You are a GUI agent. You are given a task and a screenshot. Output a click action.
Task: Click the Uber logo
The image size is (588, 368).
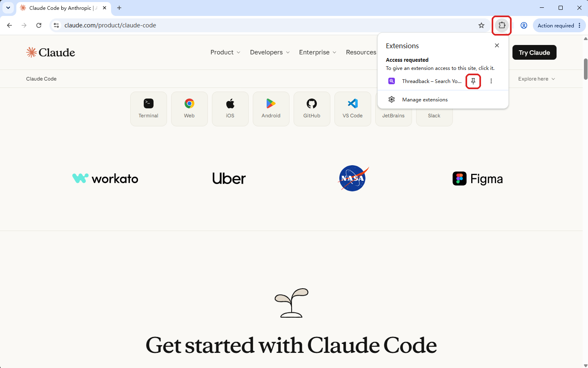pos(229,179)
